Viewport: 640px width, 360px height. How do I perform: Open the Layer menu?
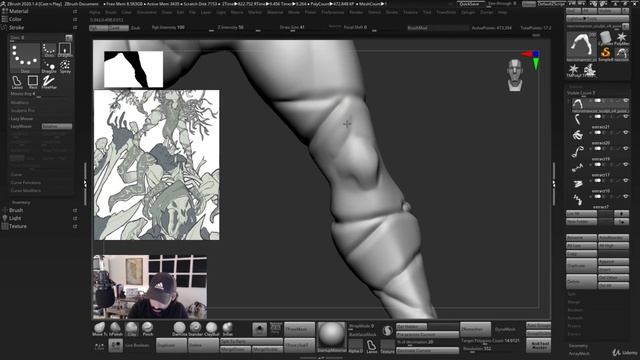coord(206,12)
